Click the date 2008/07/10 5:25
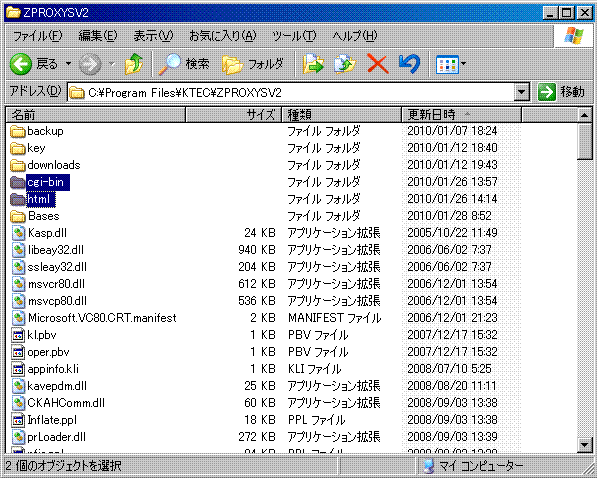The height and width of the screenshot is (478, 597). [x=449, y=369]
